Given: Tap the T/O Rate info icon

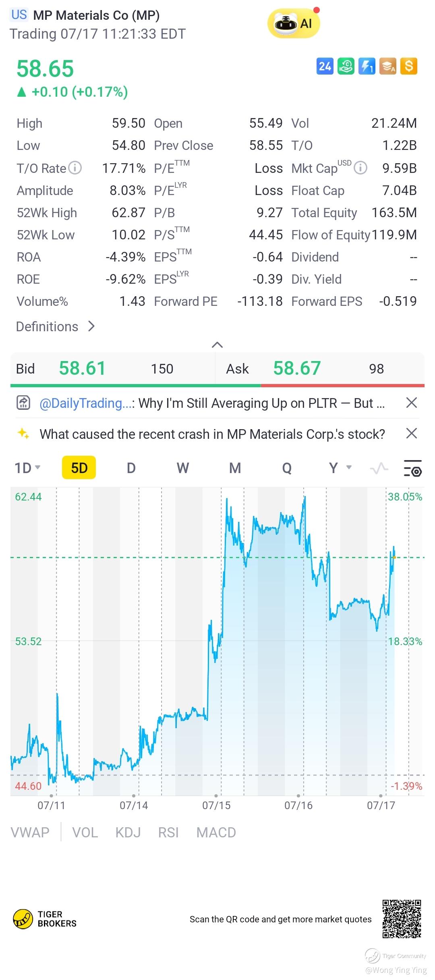Looking at the screenshot, I should (x=75, y=168).
